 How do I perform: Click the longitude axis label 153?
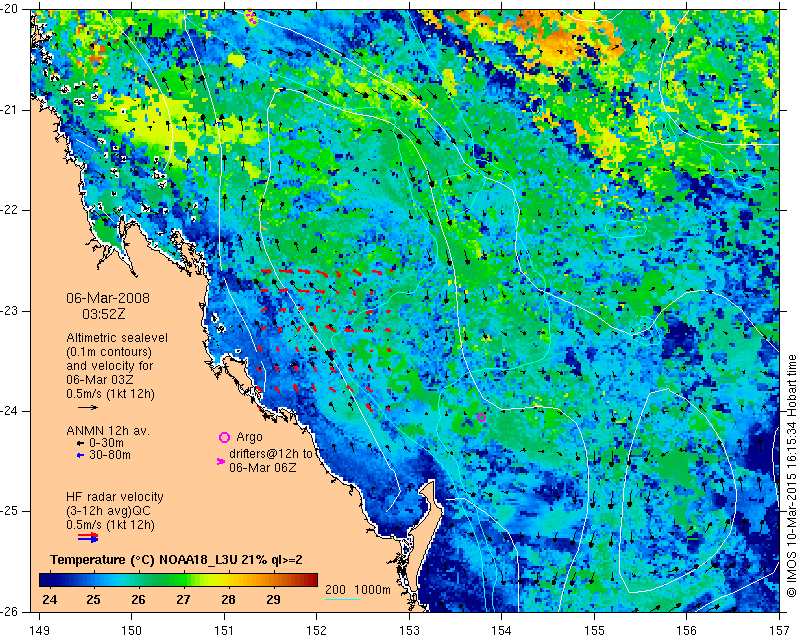(410, 631)
